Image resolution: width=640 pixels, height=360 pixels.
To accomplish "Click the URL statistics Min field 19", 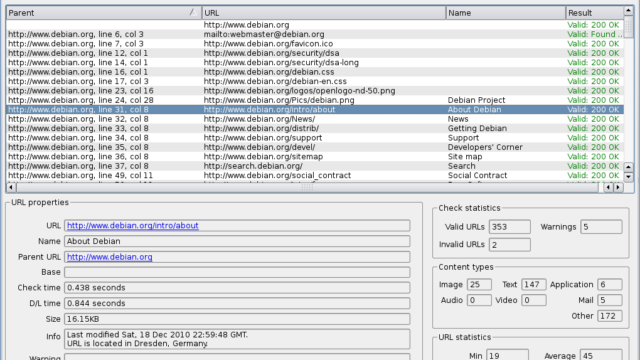I will point(507,356).
